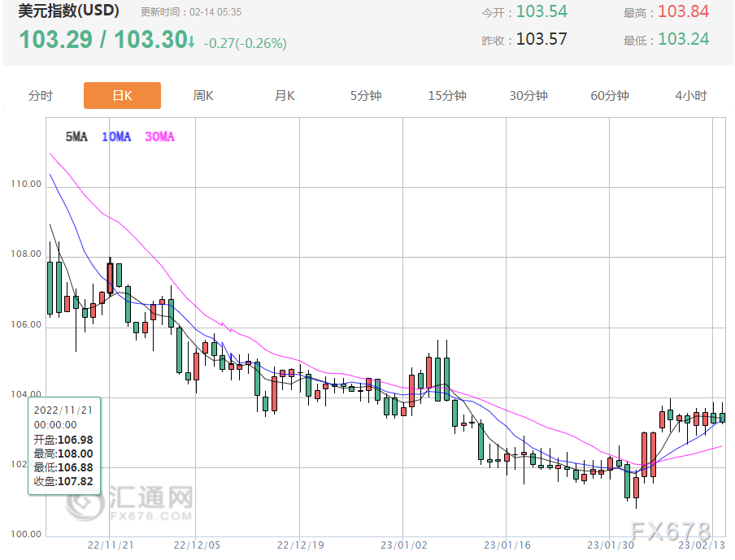
Task: Switch to the 分时 chart tab
Action: pyautogui.click(x=41, y=95)
